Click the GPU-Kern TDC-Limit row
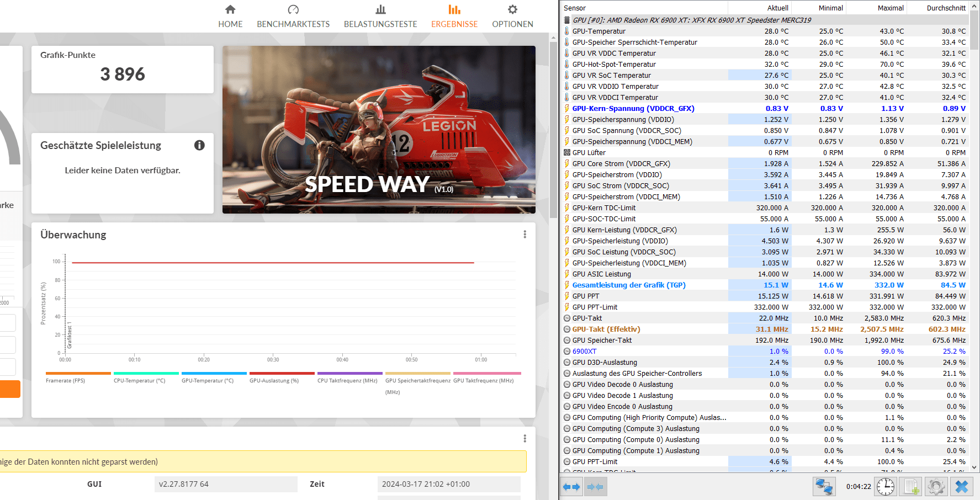The width and height of the screenshot is (980, 500). (x=765, y=208)
